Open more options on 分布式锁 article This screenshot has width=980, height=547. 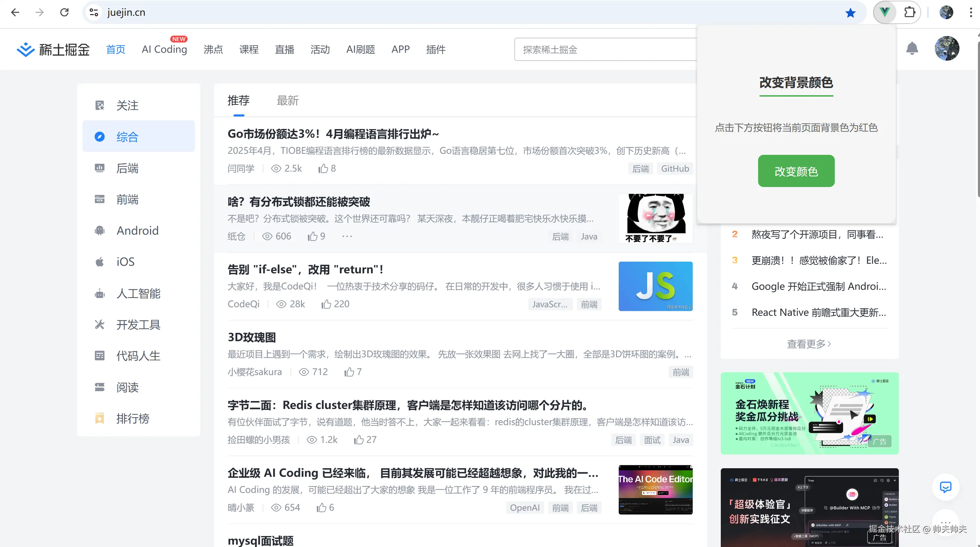347,236
